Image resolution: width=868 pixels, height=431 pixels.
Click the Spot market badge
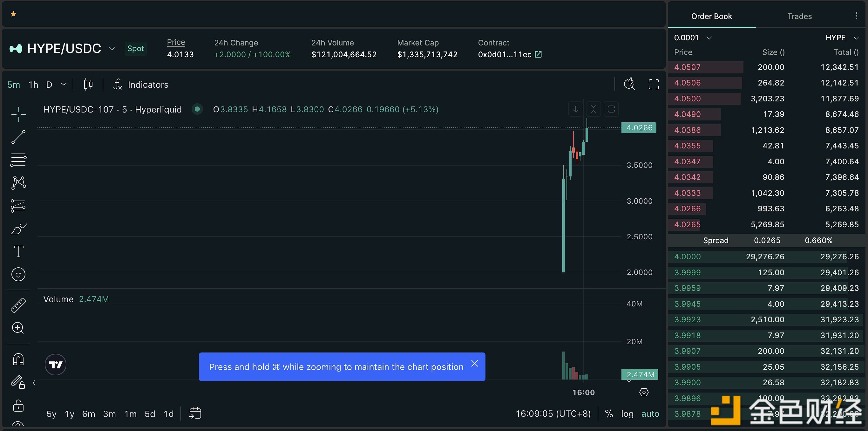point(135,49)
